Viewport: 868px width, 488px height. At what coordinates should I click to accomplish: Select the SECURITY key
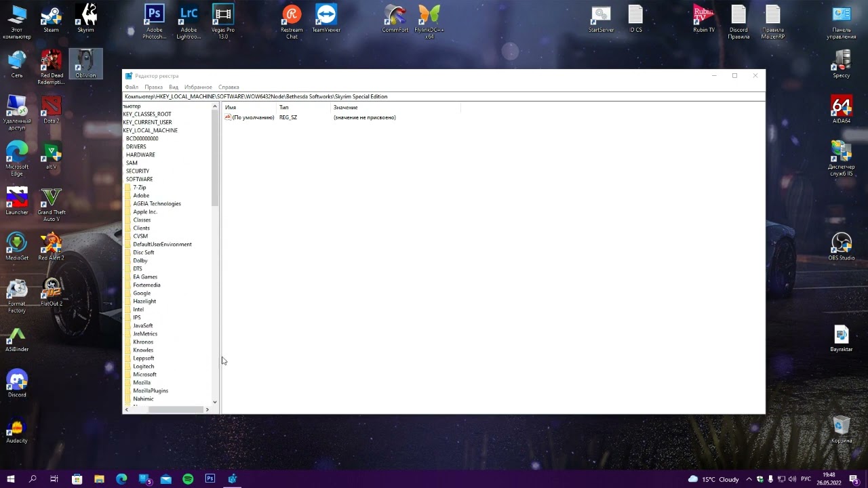tap(137, 171)
